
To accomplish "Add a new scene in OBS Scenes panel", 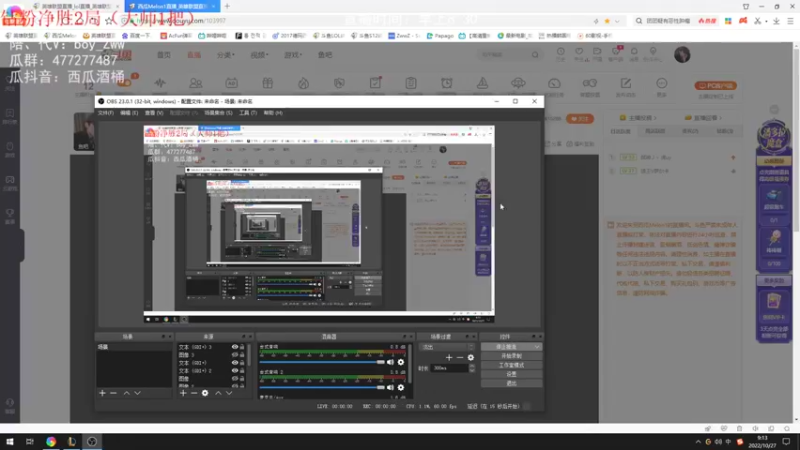I will (102, 393).
